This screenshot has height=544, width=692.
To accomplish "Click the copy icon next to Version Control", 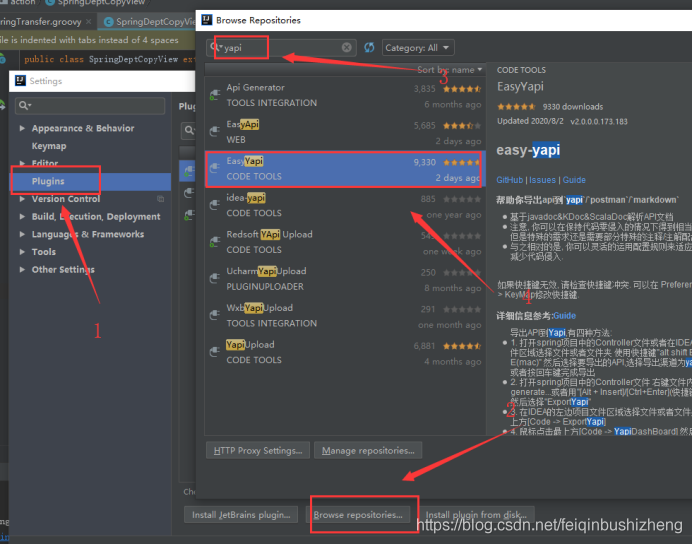I will (161, 199).
